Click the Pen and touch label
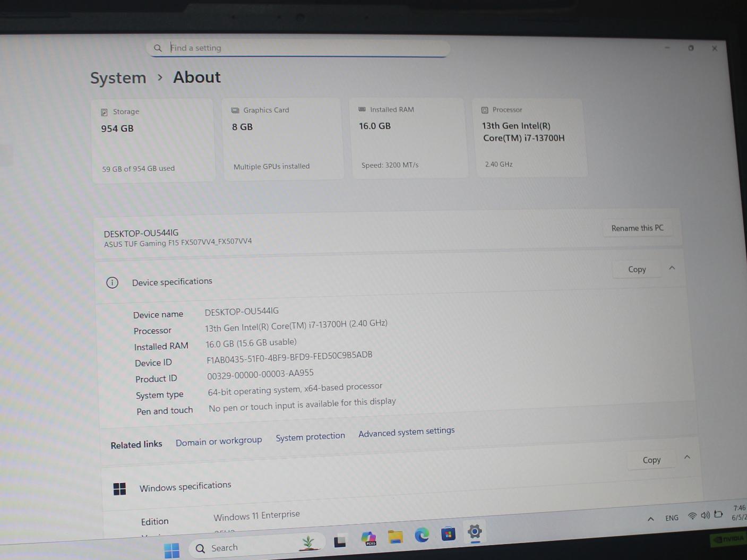 tap(165, 411)
